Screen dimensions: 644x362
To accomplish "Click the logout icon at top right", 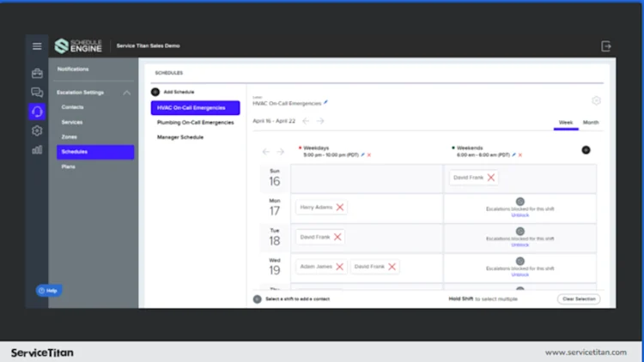I will coord(606,46).
